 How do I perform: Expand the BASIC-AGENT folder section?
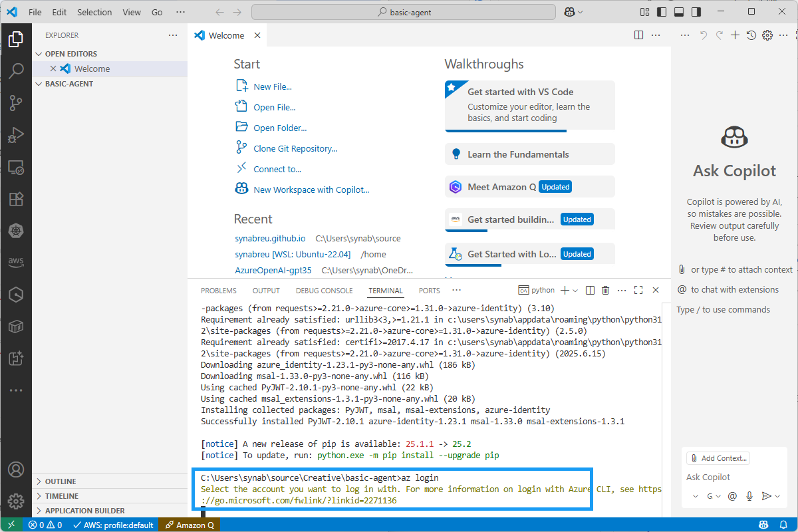[110, 84]
